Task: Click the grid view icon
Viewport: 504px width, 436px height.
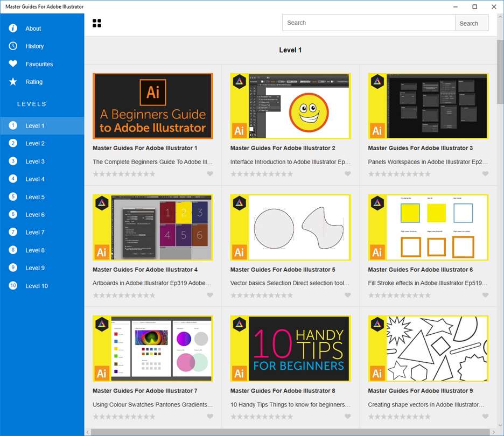Action: pos(97,23)
